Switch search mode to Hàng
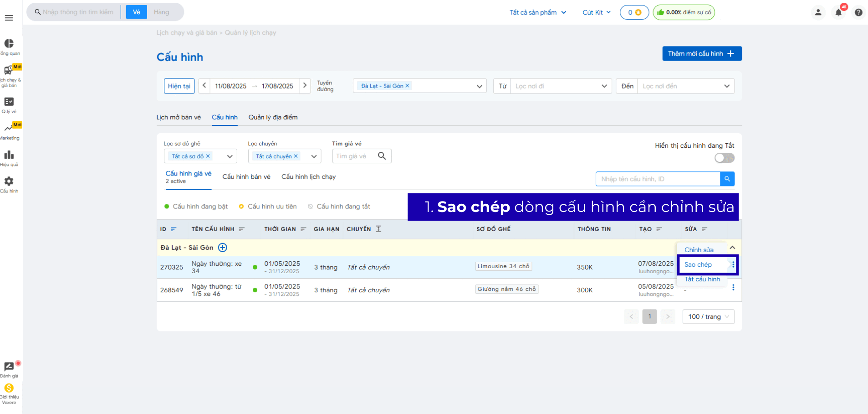Image resolution: width=868 pixels, height=414 pixels. 161,12
